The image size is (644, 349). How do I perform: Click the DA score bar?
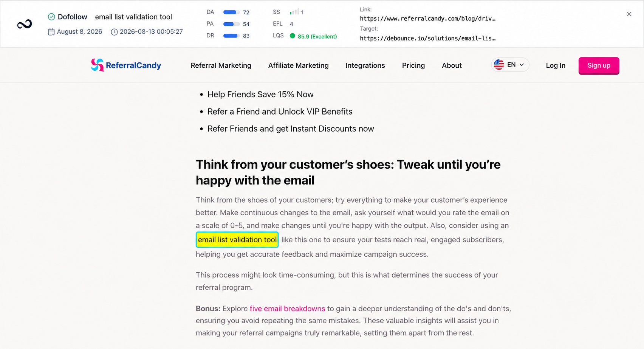[231, 12]
